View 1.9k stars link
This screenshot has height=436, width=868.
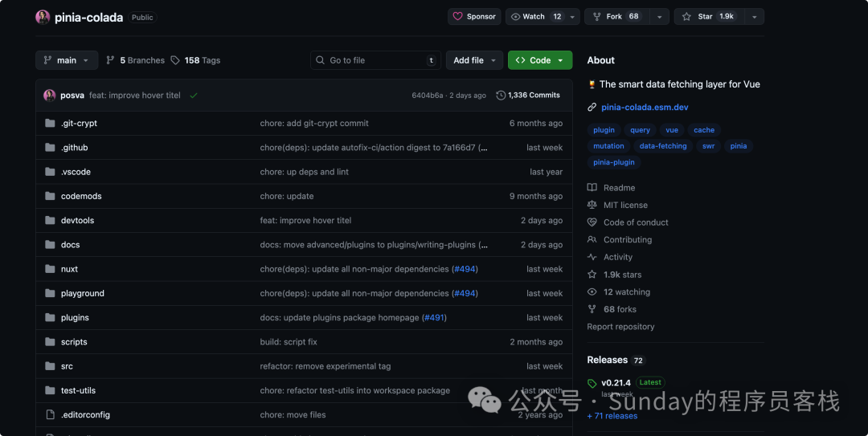point(615,275)
